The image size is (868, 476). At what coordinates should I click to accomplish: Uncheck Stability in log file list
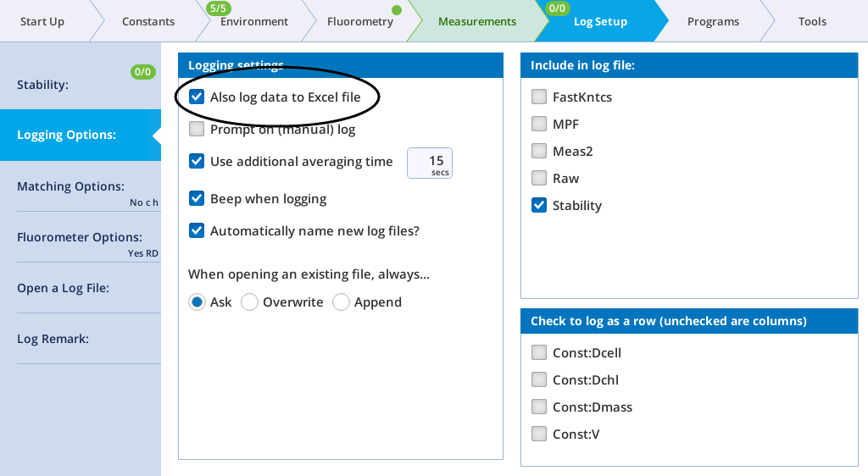(538, 205)
